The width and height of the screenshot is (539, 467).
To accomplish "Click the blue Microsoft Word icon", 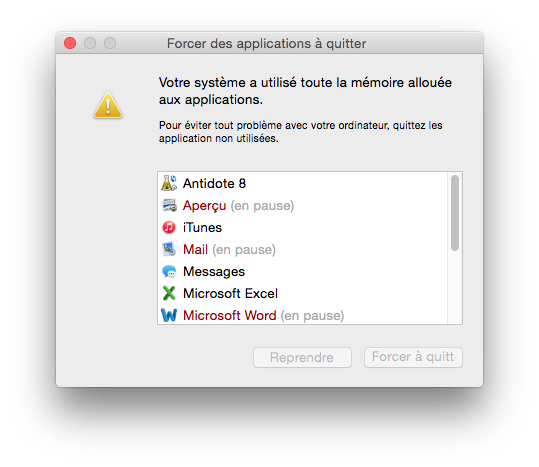I will click(x=169, y=315).
